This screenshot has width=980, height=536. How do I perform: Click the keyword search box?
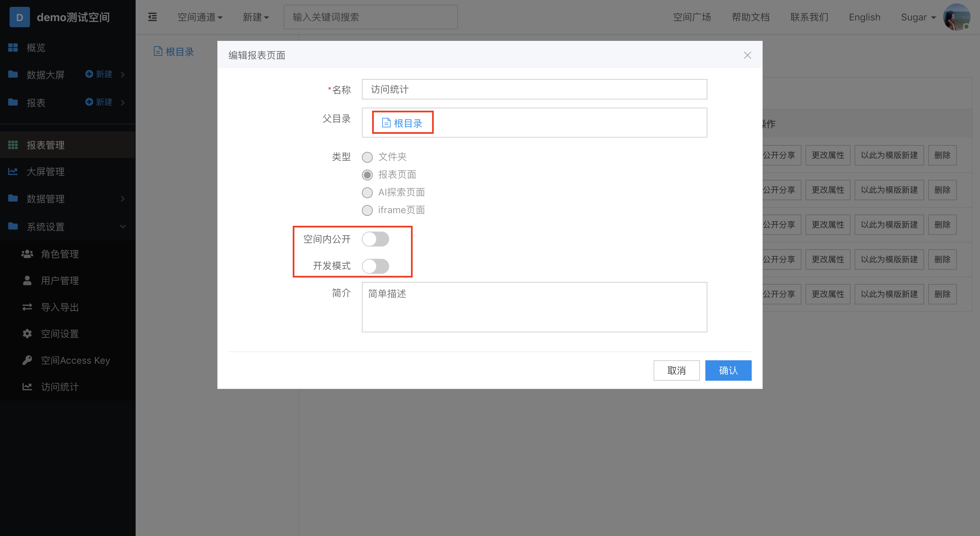pyautogui.click(x=370, y=17)
